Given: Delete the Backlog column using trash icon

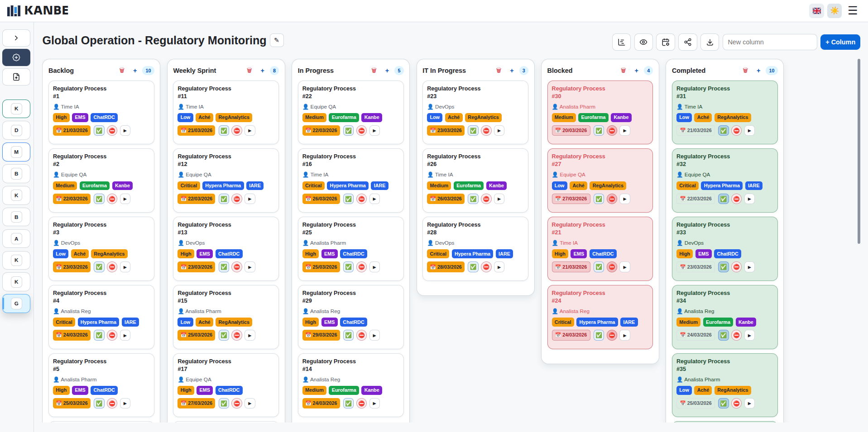Looking at the screenshot, I should point(122,71).
